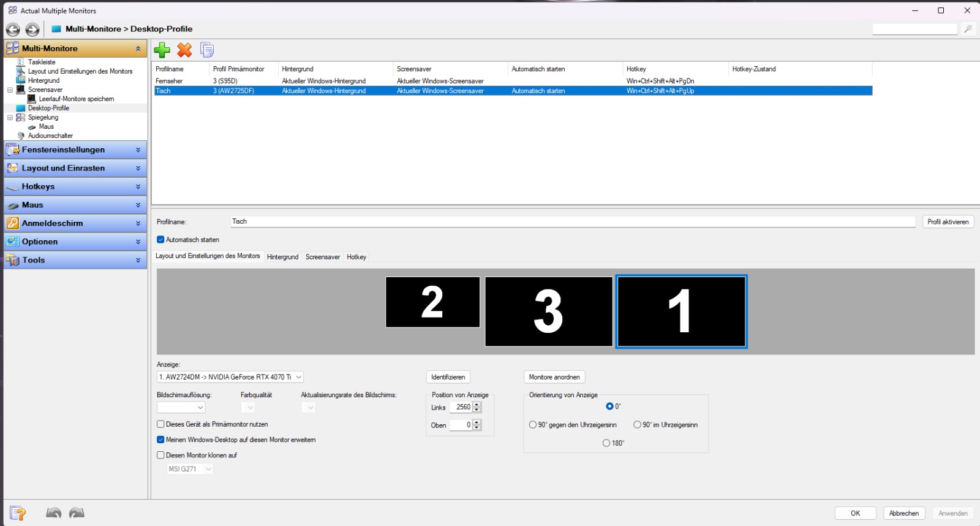Viewport: 980px width, 526px height.
Task: Click the Anmeldeschirm key icon
Action: [x=13, y=223]
